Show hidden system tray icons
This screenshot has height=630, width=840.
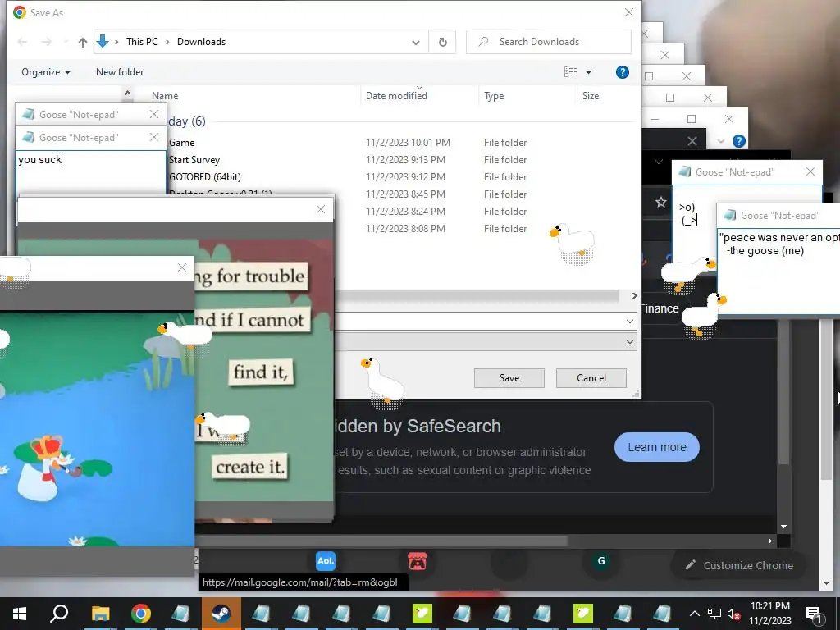click(694, 614)
